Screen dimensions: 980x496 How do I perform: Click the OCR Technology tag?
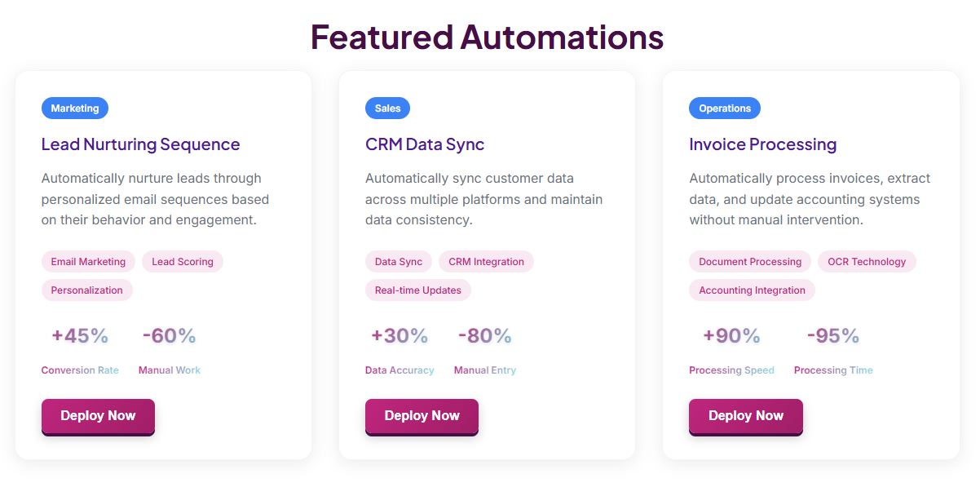pos(867,261)
